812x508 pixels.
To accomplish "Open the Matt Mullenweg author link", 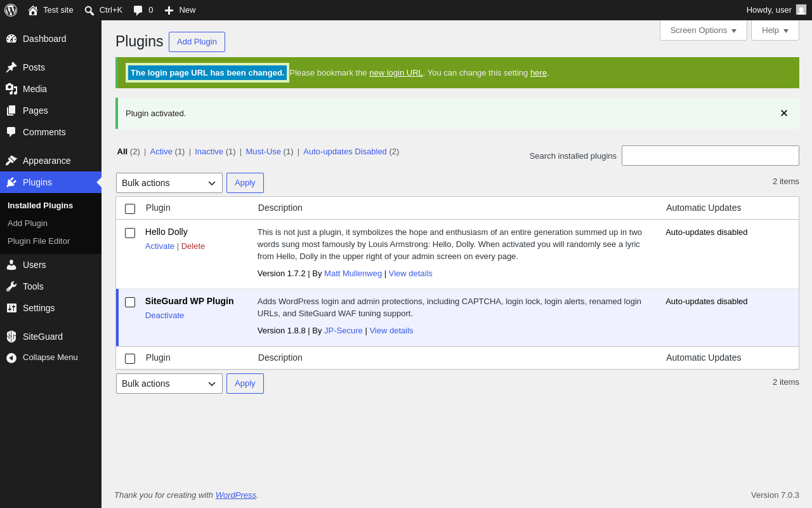I will 353,273.
